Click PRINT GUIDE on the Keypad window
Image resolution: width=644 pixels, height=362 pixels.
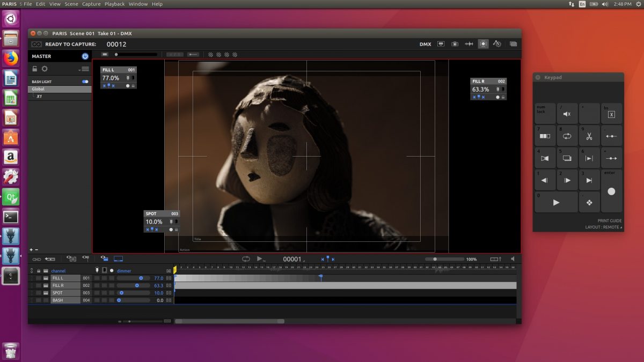coord(610,220)
